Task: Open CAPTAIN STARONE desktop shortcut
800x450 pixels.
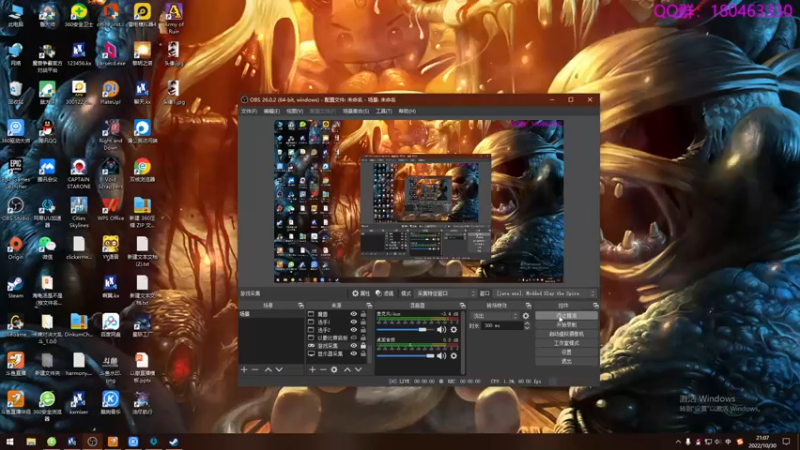Action: pos(79,173)
